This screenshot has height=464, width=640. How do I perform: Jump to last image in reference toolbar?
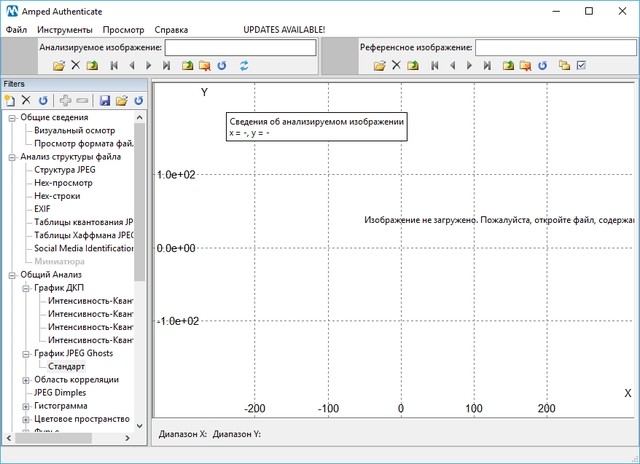(x=488, y=66)
